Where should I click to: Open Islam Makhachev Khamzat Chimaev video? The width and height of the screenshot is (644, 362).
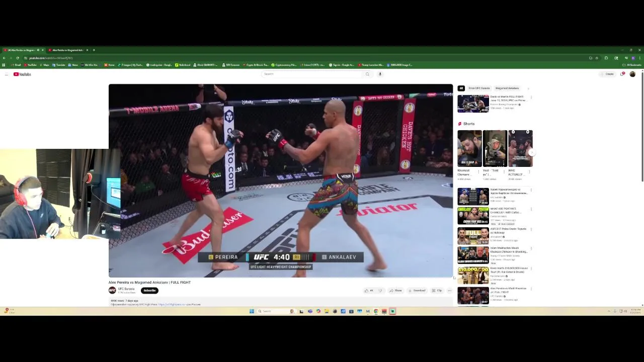(x=473, y=255)
